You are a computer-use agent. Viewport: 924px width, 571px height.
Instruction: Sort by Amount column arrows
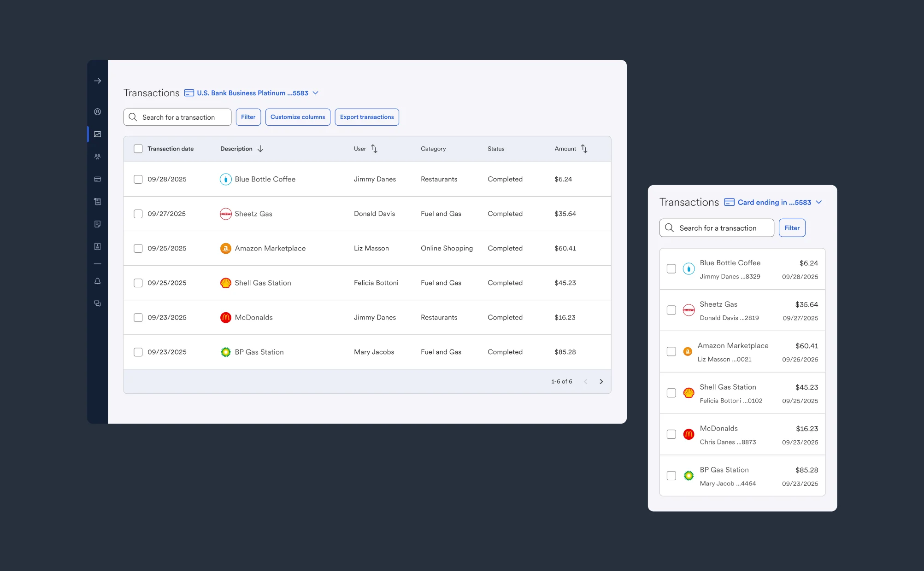(x=584, y=149)
